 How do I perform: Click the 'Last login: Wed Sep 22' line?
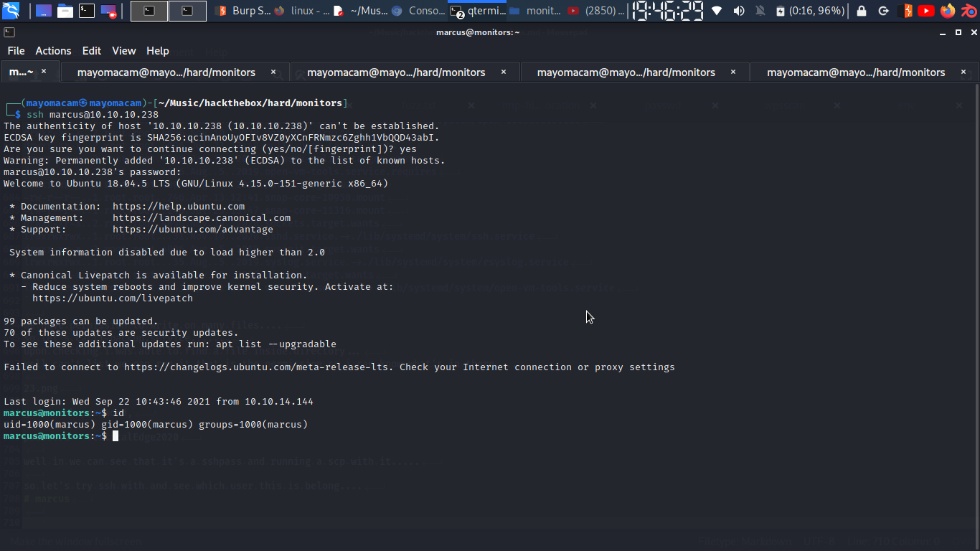coord(159,402)
